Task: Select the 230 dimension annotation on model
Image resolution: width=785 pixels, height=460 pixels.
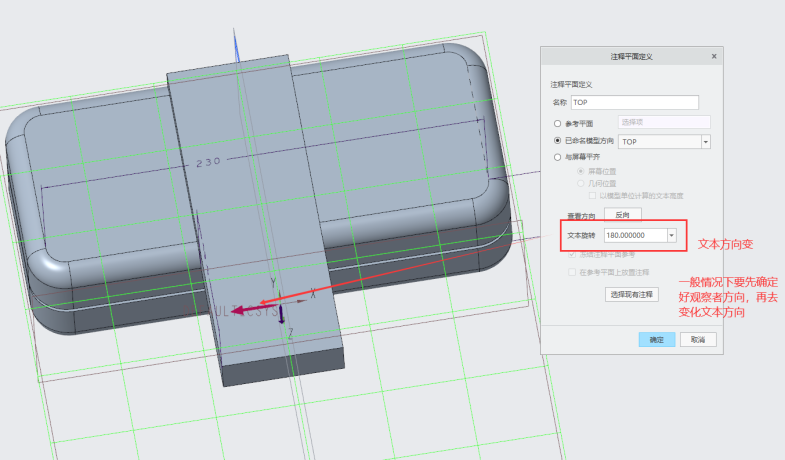Action: pos(208,161)
